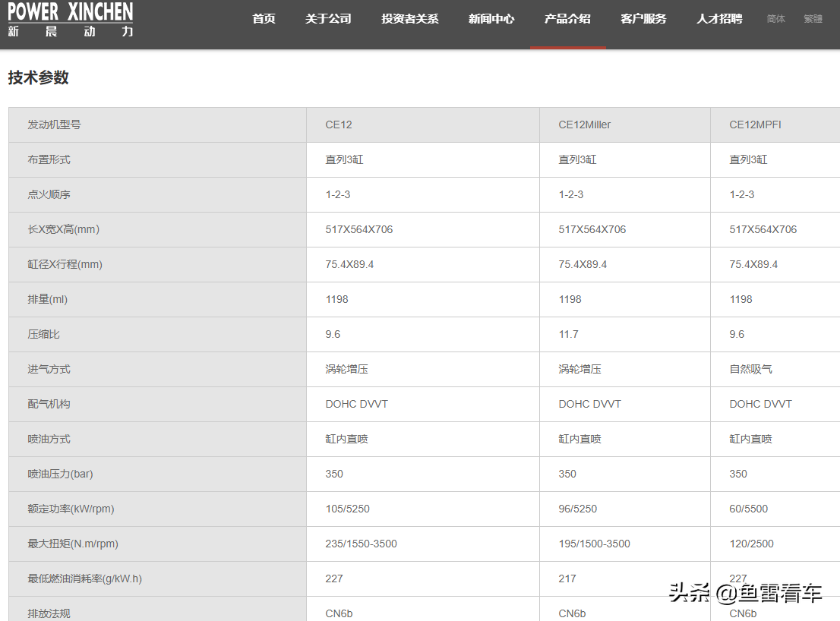The height and width of the screenshot is (621, 840).
Task: Click max torque value 120/2500
Action: click(752, 544)
